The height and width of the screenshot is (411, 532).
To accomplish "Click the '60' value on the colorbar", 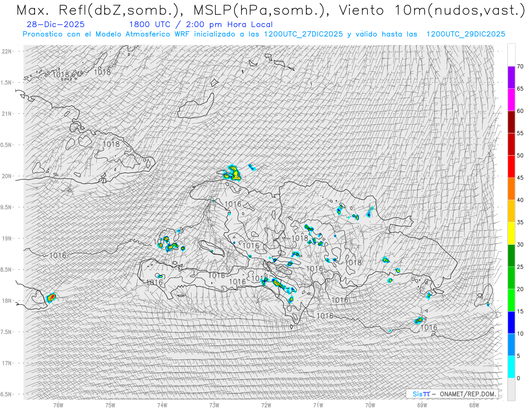I will pos(520,111).
